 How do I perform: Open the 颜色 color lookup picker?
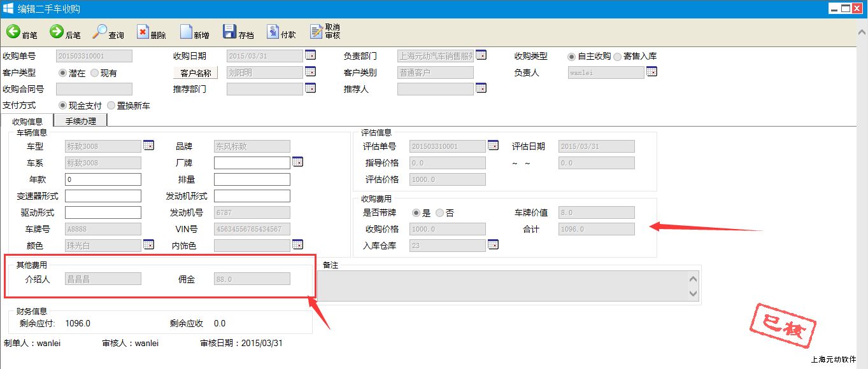(148, 244)
